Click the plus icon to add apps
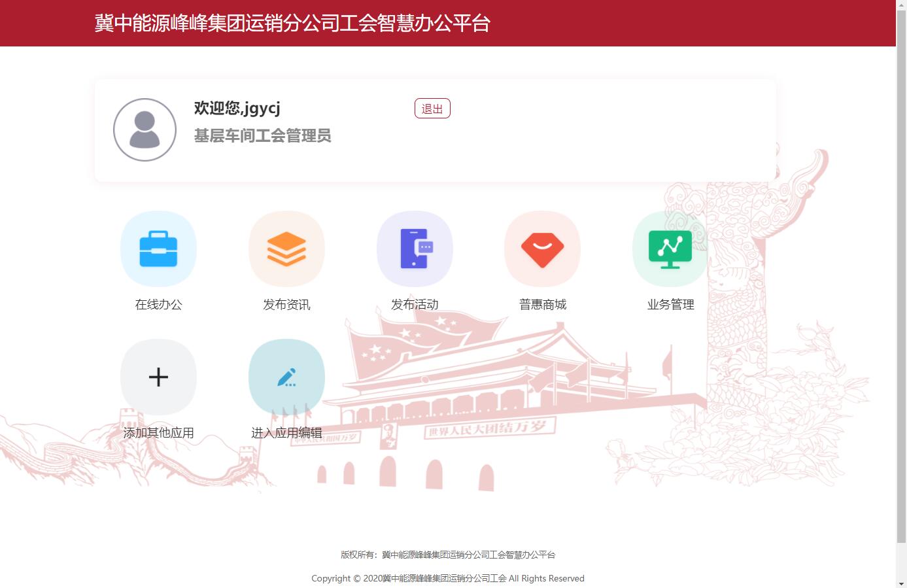Screen dimensions: 907x588 pyautogui.click(x=158, y=377)
